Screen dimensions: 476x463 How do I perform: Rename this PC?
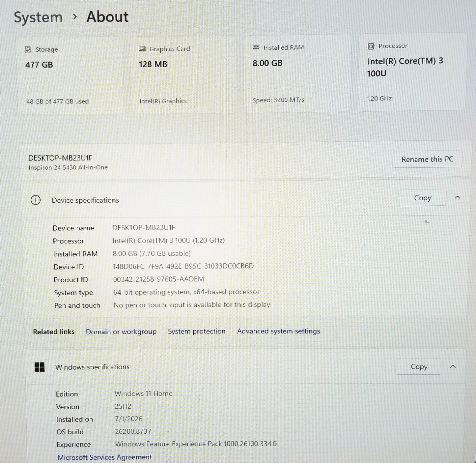(x=427, y=159)
